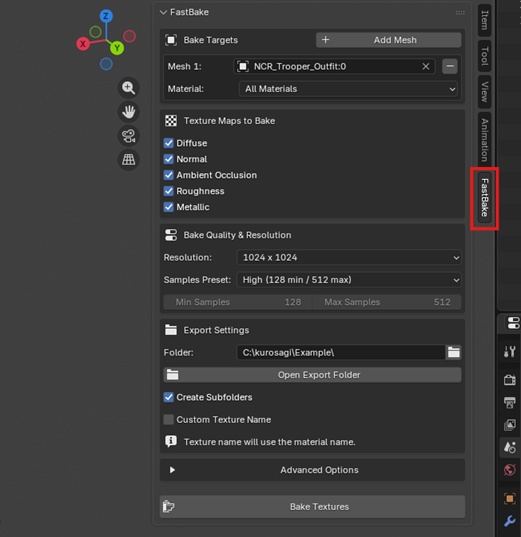Click the properties editor type icon
Image resolution: width=521 pixels, height=537 pixels.
pyautogui.click(x=513, y=323)
